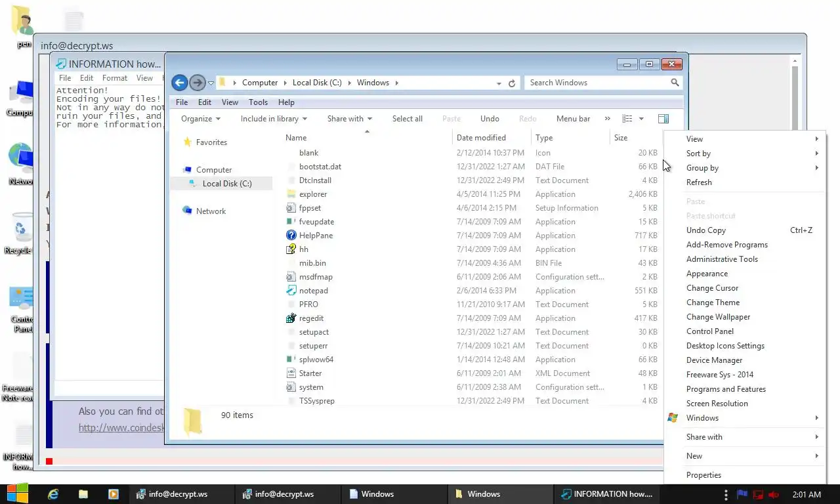Select the DtcInstall text document
This screenshot has width=840, height=504.
(315, 180)
